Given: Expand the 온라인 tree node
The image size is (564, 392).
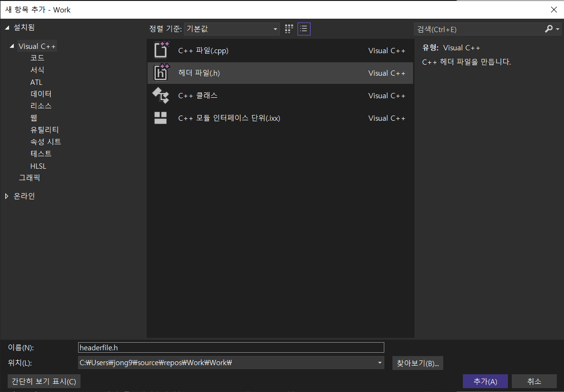Looking at the screenshot, I should click(x=7, y=196).
